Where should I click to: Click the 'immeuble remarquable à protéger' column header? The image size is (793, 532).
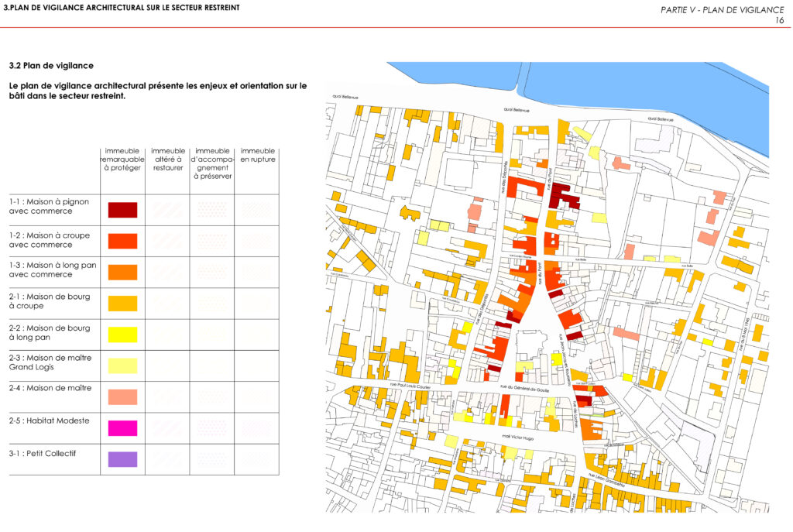[x=122, y=159]
